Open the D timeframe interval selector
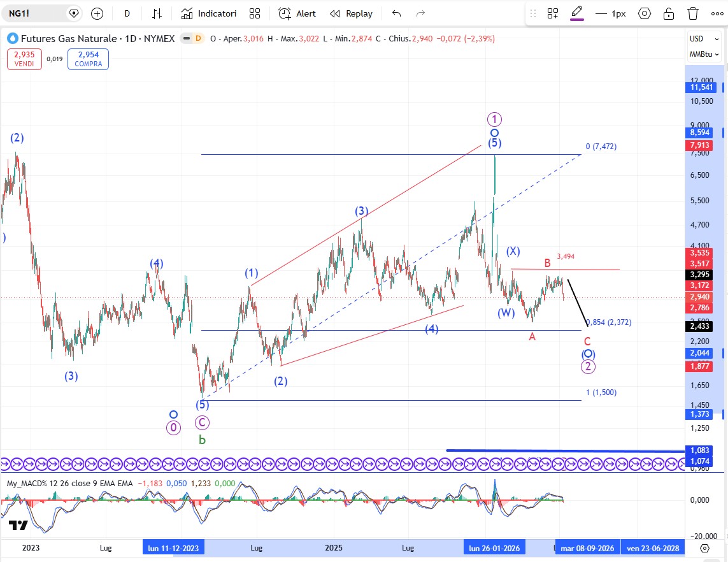Image resolution: width=728 pixels, height=562 pixels. pos(127,14)
